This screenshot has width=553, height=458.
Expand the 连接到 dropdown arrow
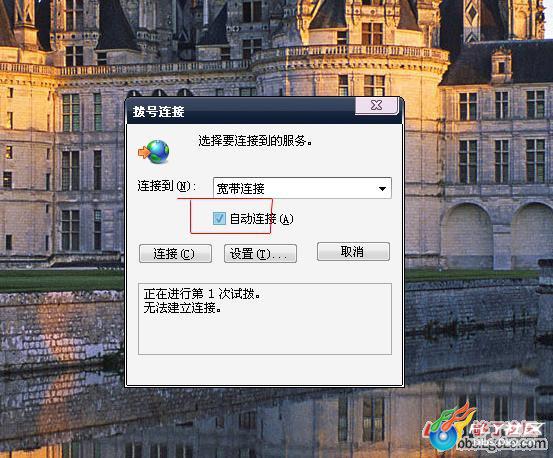coord(382,189)
